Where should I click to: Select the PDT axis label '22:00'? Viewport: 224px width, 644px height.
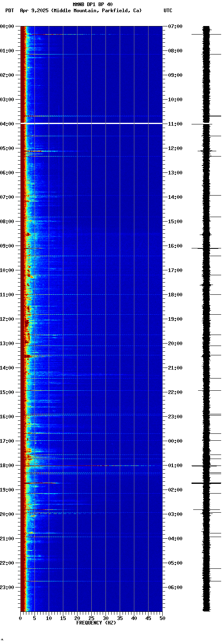[x=7, y=563]
